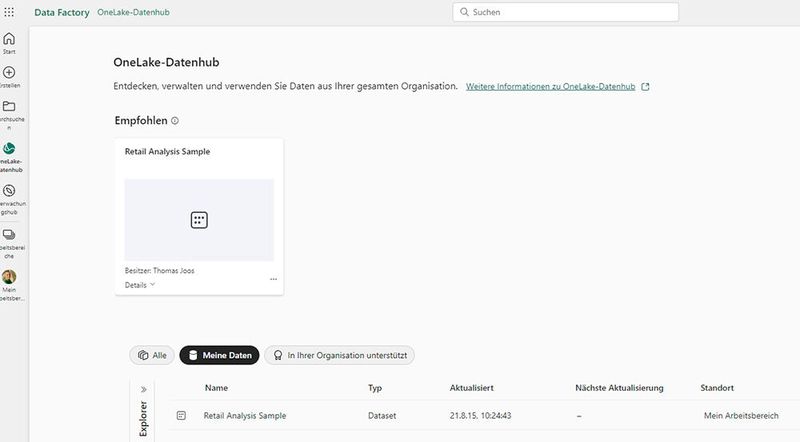Click Mein Arbeitsbereich location cell
Viewport: 800px width, 442px height.
(x=741, y=415)
